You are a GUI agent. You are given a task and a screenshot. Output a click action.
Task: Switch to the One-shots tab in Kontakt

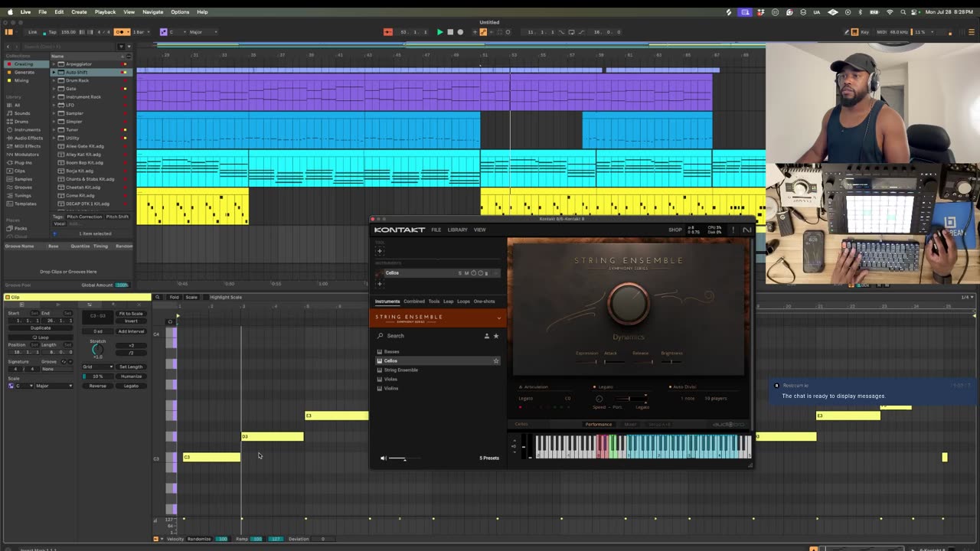click(484, 302)
